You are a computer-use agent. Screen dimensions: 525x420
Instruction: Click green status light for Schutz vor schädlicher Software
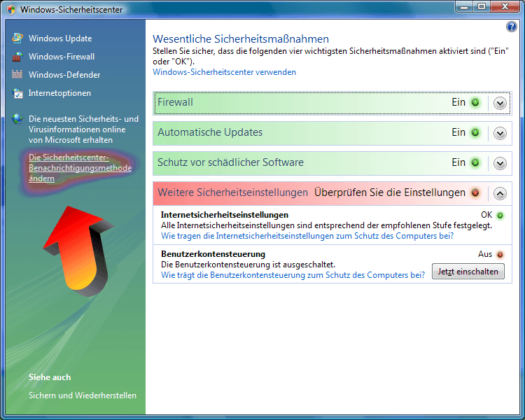point(475,163)
